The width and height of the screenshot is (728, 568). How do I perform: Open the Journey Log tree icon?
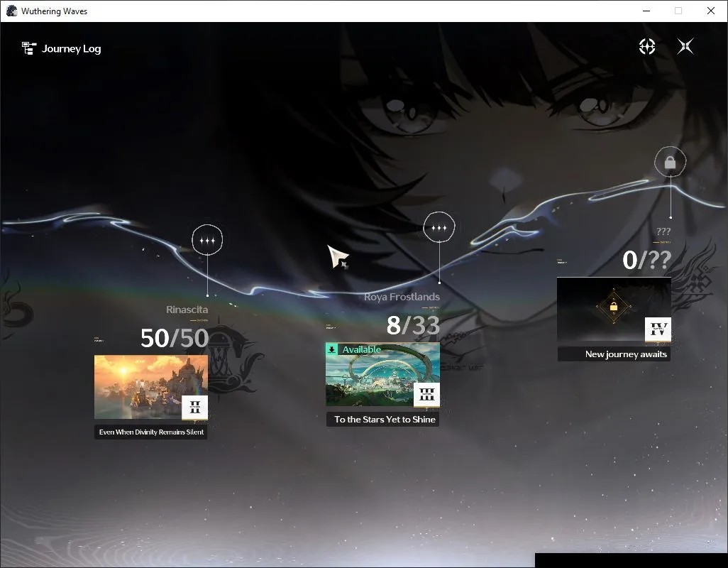point(29,48)
